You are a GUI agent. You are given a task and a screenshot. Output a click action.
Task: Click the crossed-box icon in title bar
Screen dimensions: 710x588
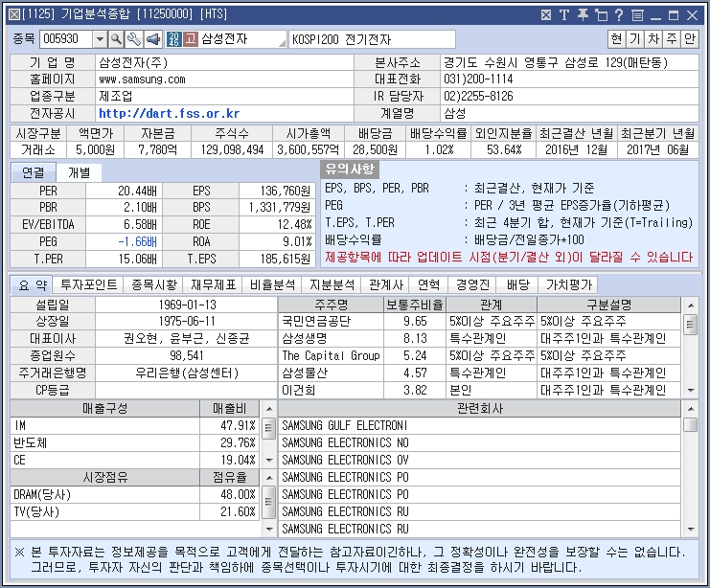546,15
